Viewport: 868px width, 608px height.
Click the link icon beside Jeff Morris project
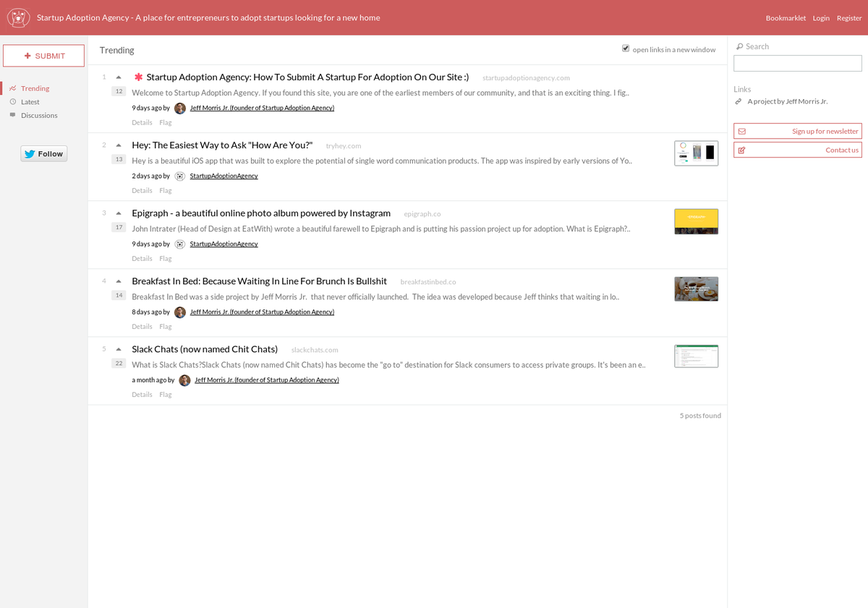click(x=739, y=101)
